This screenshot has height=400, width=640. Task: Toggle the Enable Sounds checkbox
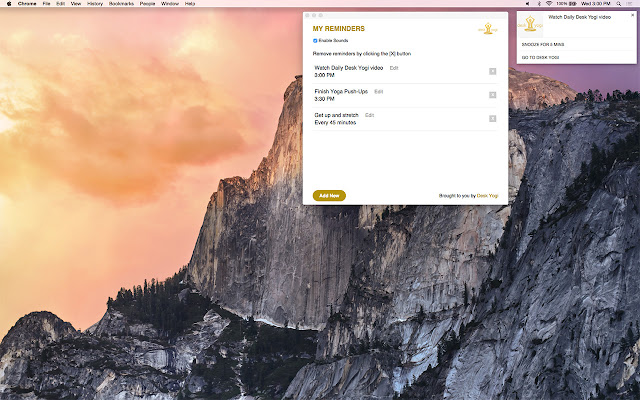[x=315, y=41]
